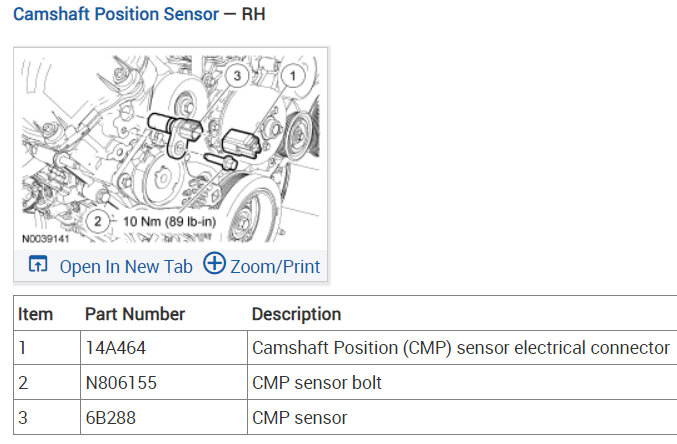
Task: Click the CMP sensor bolt description
Action: [317, 383]
